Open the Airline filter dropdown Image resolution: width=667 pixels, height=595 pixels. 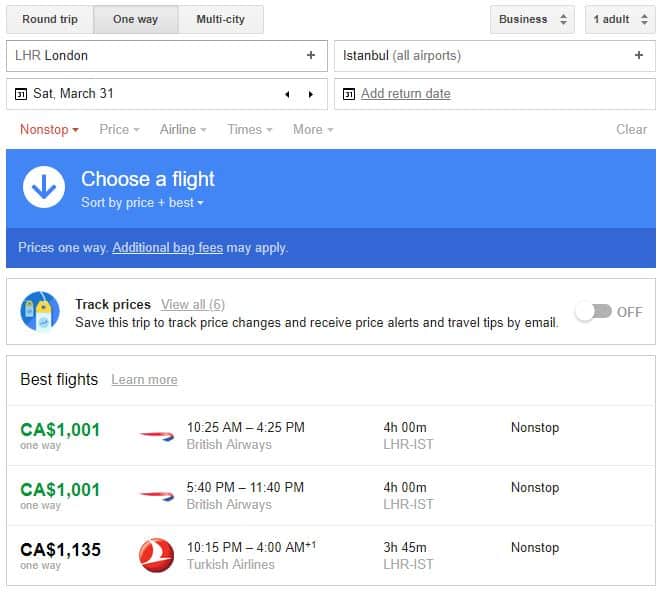[183, 130]
